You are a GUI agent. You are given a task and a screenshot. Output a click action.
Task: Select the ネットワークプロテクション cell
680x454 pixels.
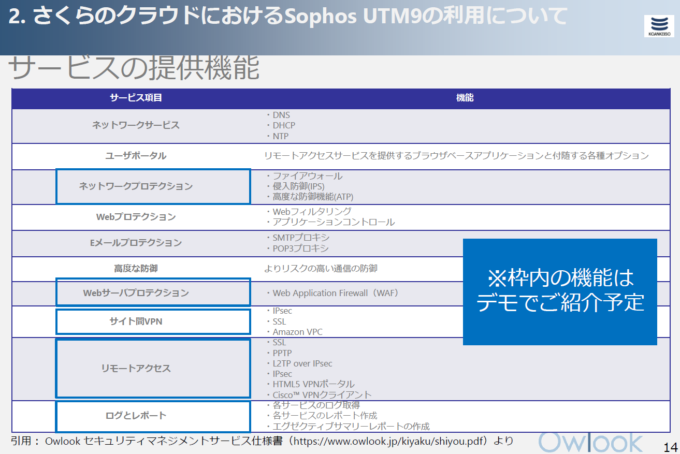coord(153,186)
